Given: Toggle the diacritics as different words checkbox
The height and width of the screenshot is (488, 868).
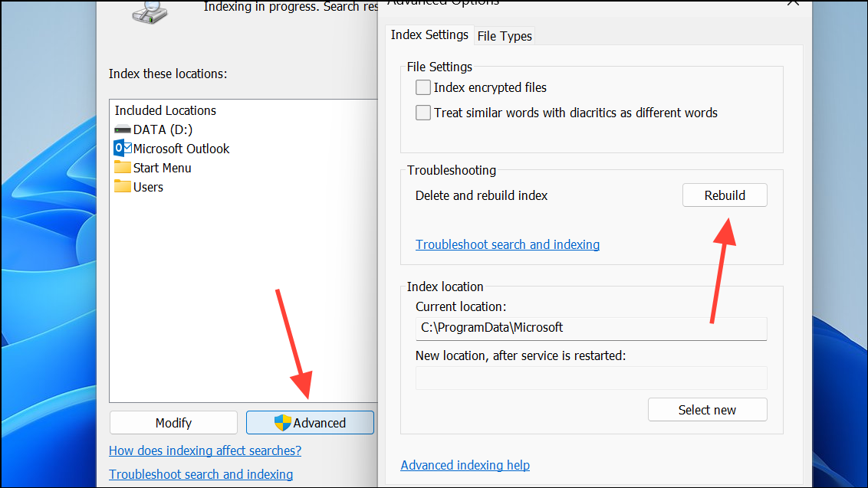Looking at the screenshot, I should click(423, 113).
